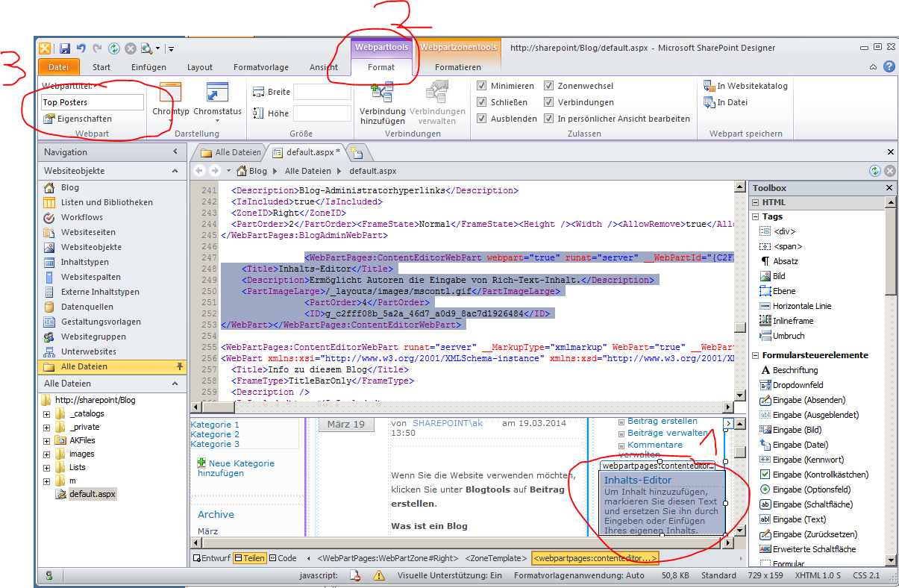The image size is (899, 588).
Task: Click the Refresh icon in quick access toolbar
Action: coord(113,49)
